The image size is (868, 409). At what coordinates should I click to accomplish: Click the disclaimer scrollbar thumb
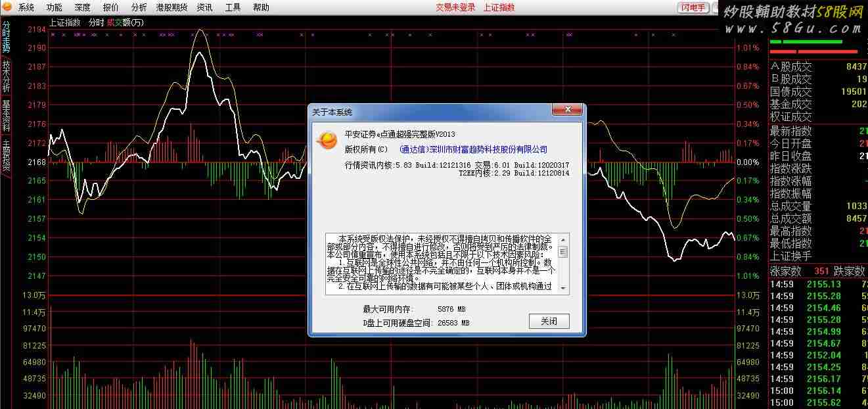point(563,252)
